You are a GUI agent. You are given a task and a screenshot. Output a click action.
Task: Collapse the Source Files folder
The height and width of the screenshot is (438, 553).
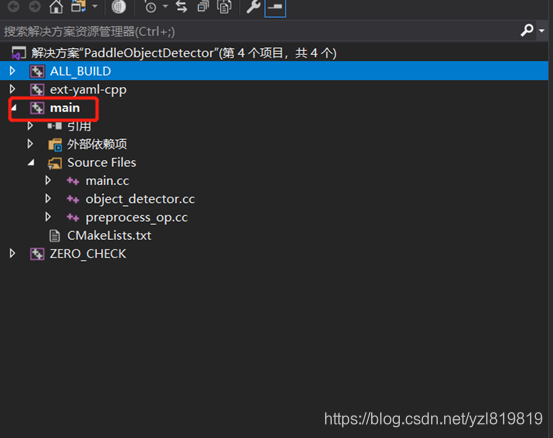point(31,162)
